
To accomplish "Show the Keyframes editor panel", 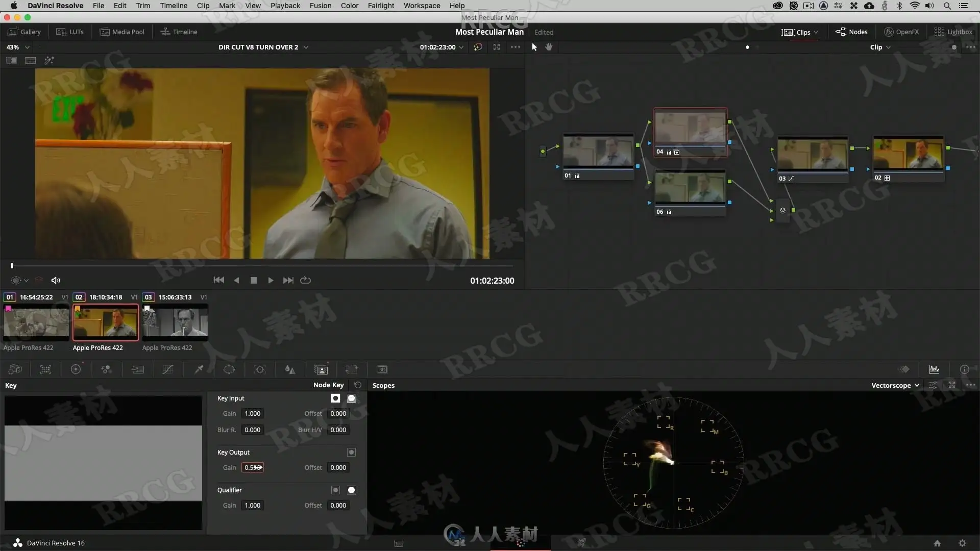I will (x=904, y=369).
